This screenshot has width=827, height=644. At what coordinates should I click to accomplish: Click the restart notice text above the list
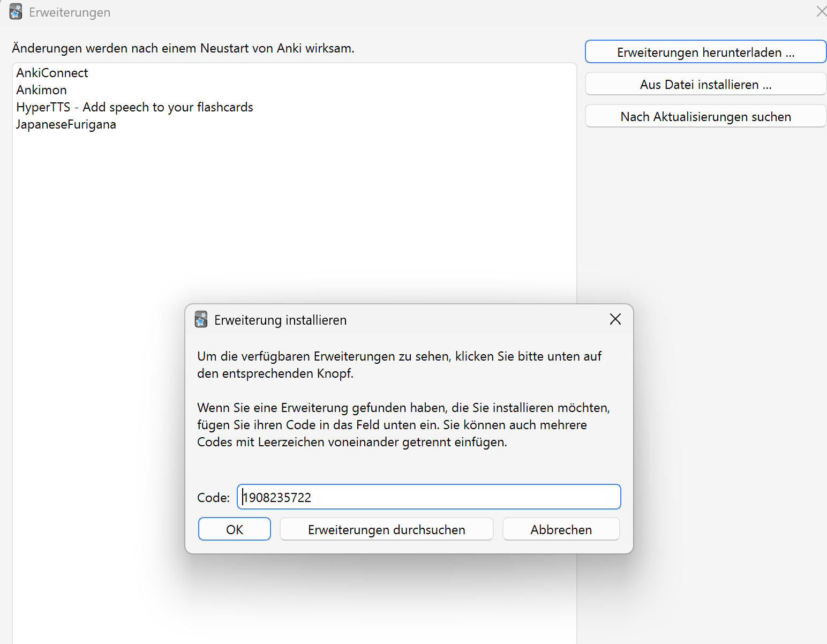[183, 48]
